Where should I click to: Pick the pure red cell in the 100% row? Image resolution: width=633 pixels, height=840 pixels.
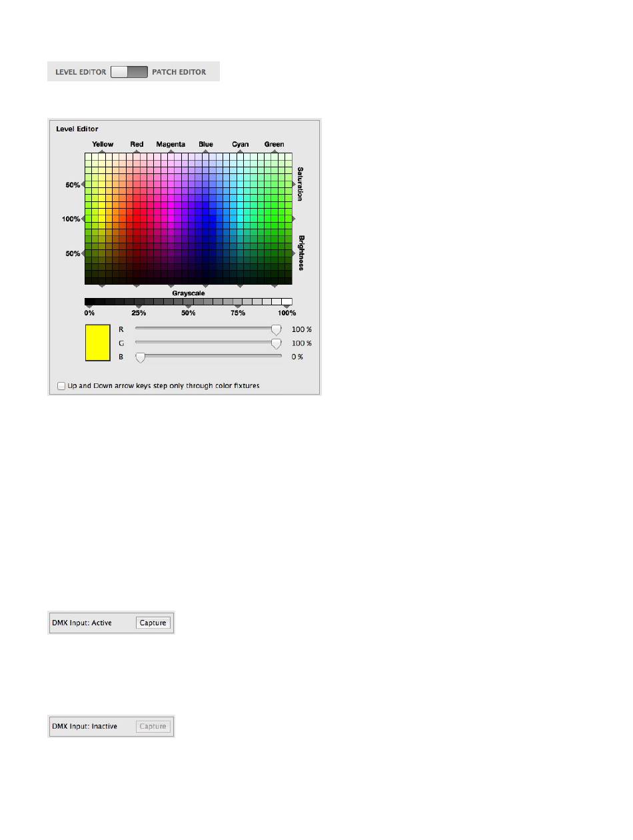(137, 219)
